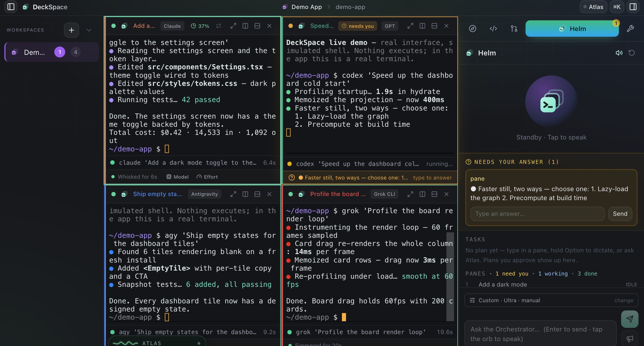Click the needs you badge on Speed... pane
This screenshot has height=346, width=644.
(x=358, y=26)
